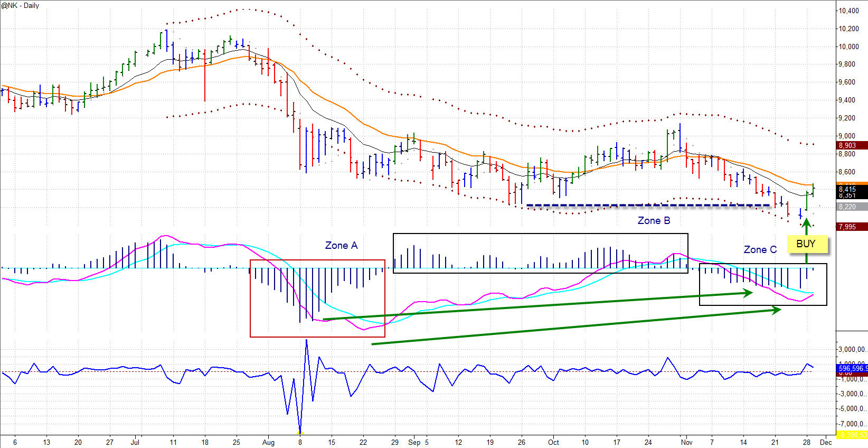Screen dimensions: 868x448
Task: Click the 10,400 price axis label
Action: [849, 11]
